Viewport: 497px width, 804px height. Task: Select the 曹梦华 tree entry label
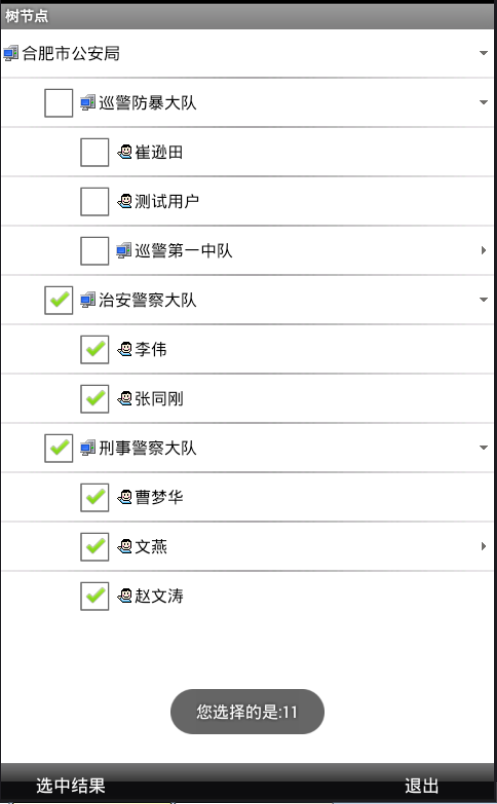pyautogui.click(x=159, y=497)
